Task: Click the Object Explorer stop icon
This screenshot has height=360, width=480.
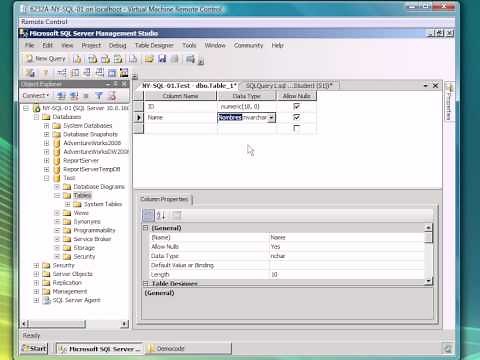Action: coord(86,96)
